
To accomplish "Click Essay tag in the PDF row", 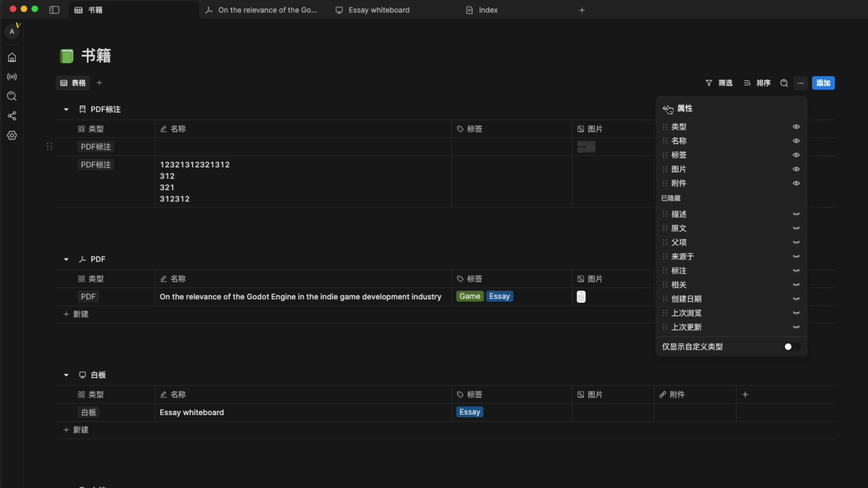I will tap(499, 296).
